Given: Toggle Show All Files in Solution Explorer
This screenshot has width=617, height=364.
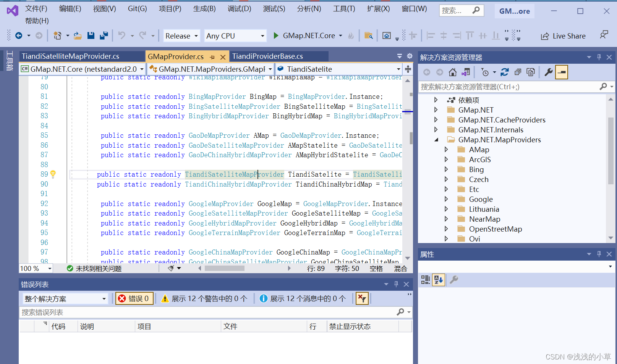Looking at the screenshot, I should (530, 72).
